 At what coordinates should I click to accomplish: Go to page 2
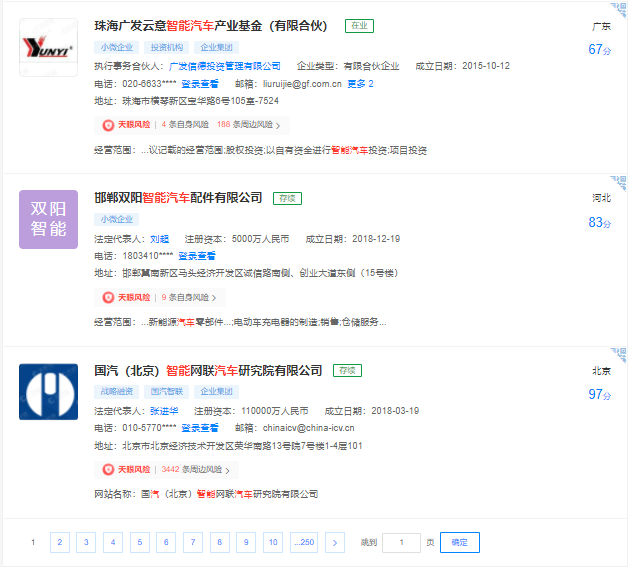click(x=60, y=543)
